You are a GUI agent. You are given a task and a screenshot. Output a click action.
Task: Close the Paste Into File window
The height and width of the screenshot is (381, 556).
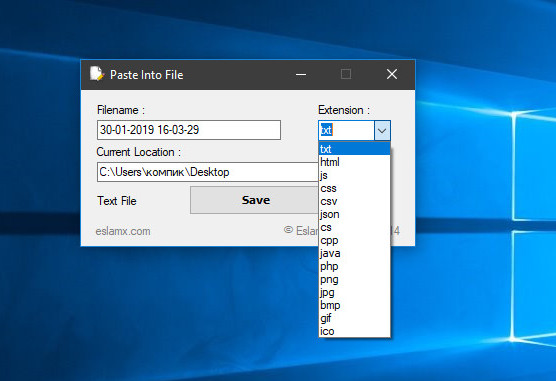tap(392, 74)
